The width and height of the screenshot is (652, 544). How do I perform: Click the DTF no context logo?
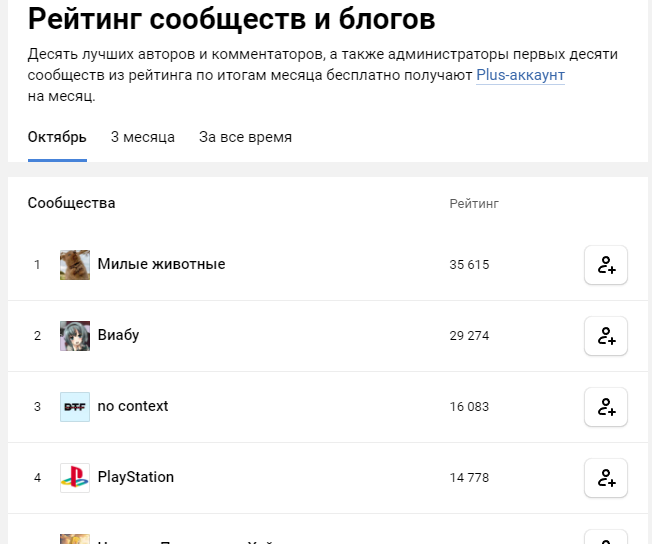[x=75, y=407]
